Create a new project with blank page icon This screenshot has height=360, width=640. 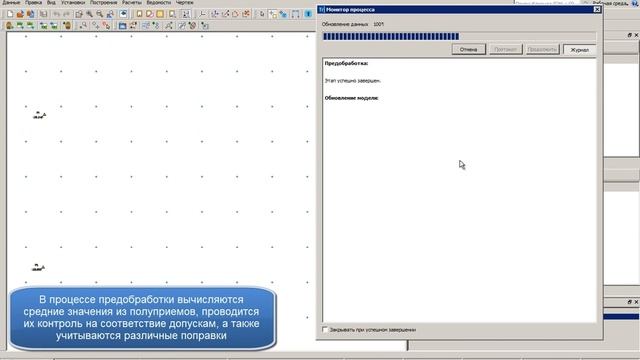click(10, 14)
